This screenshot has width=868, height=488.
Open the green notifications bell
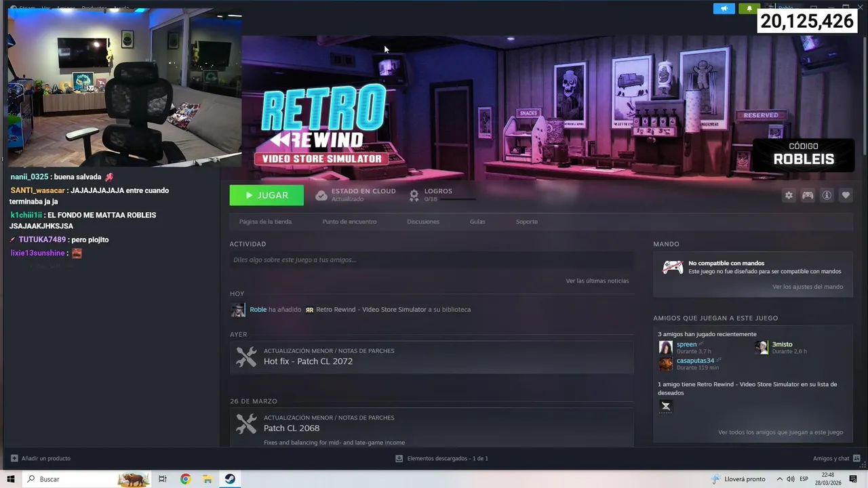pyautogui.click(x=749, y=9)
